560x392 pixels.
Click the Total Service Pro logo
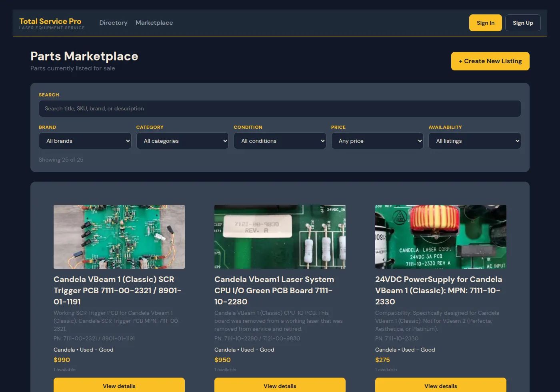pyautogui.click(x=52, y=23)
